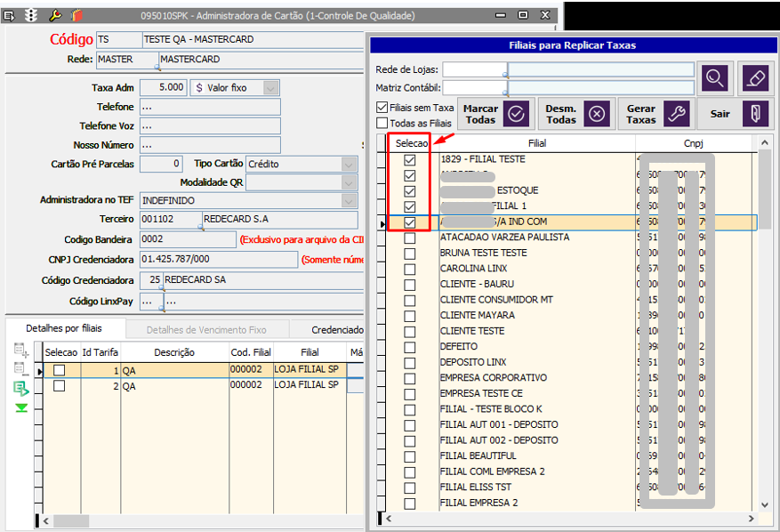Click the Nosso Número input field
This screenshot has width=780, height=532.
tap(211, 145)
